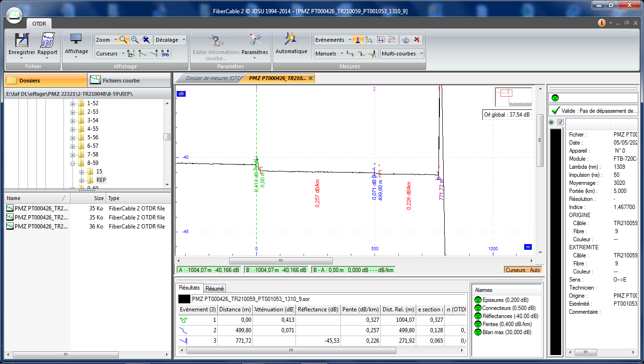Expand the 7-58 folder node
Image resolution: width=644 pixels, height=364 pixels.
point(73,155)
